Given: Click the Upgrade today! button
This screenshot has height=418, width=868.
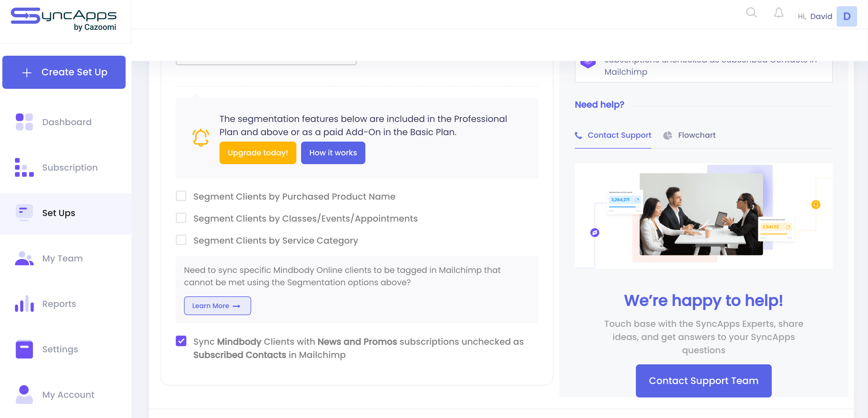Looking at the screenshot, I should click(258, 153).
